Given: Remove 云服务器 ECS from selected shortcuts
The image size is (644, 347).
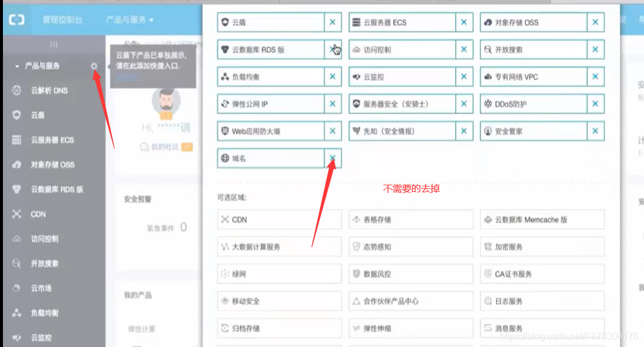Looking at the screenshot, I should point(464,22).
